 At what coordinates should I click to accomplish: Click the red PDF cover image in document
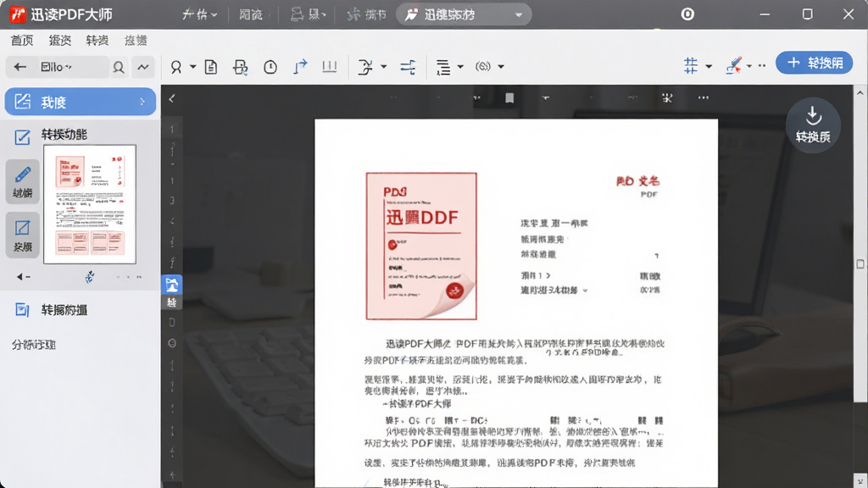pyautogui.click(x=421, y=247)
